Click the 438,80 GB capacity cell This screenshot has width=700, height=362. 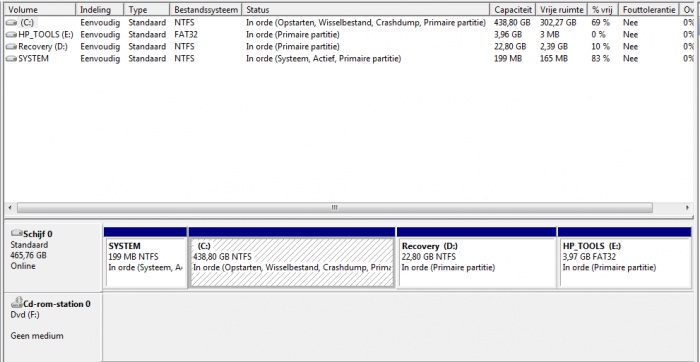pos(512,22)
